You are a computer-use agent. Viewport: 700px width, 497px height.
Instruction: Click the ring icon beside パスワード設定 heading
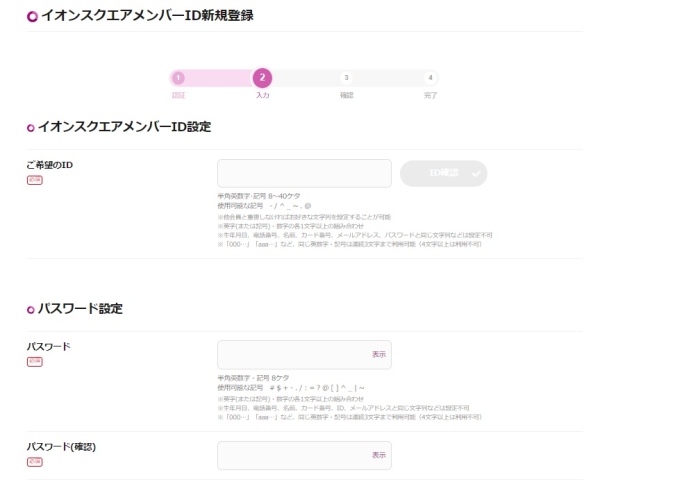coord(31,310)
